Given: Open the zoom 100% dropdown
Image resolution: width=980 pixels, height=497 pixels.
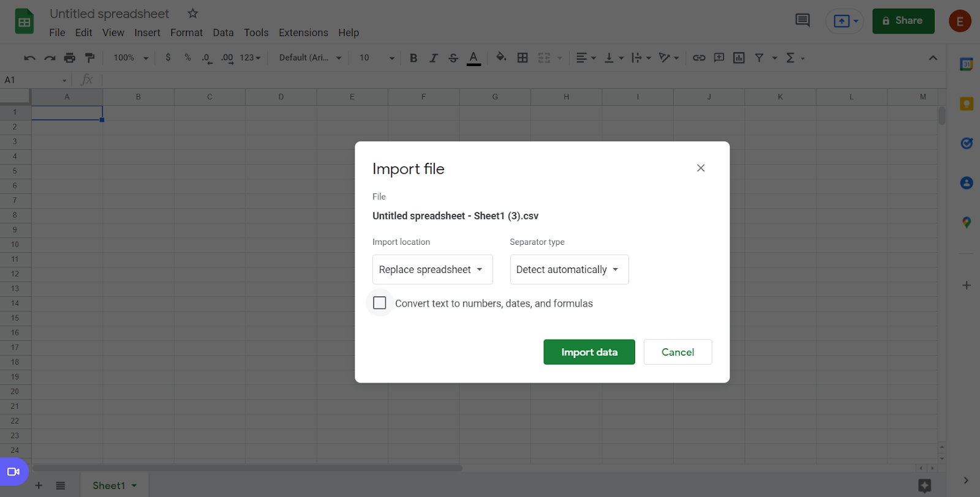Looking at the screenshot, I should (130, 58).
